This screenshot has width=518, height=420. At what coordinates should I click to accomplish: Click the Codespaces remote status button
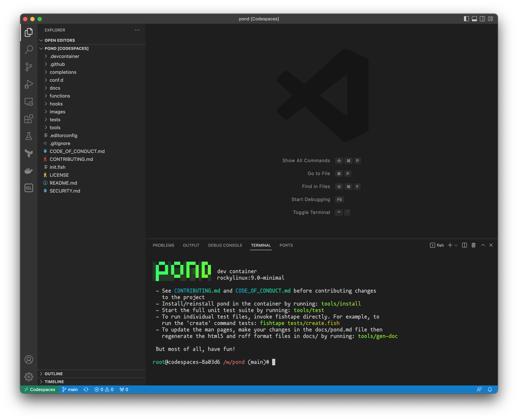coord(40,389)
